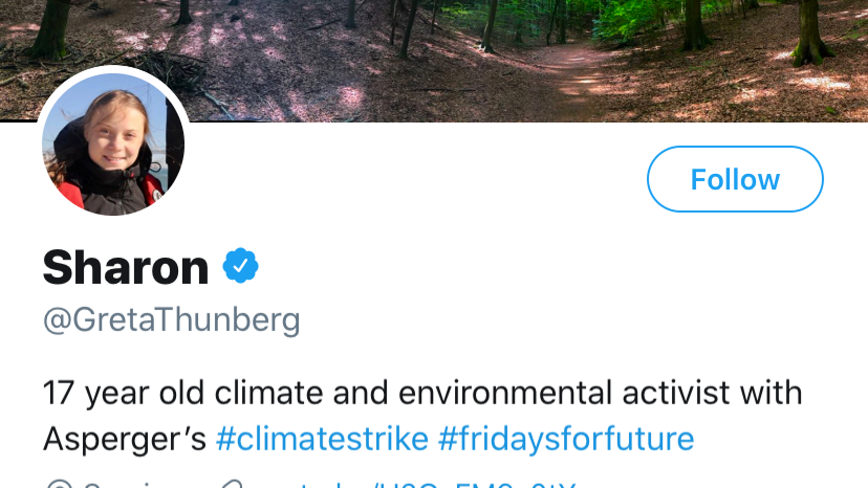Click the bio line starting with '17 year old'
Viewport: 868px width, 488px height.
pyautogui.click(x=422, y=393)
